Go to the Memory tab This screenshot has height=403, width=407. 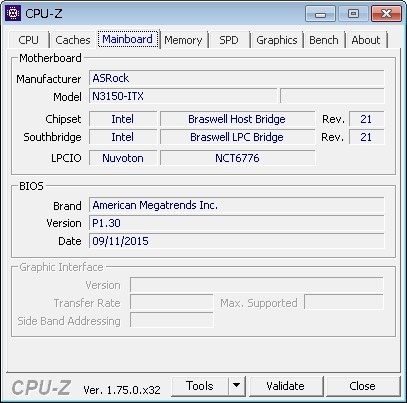pos(183,40)
